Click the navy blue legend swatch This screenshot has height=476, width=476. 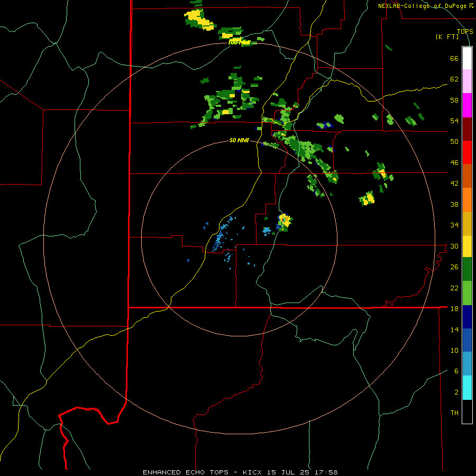(467, 317)
